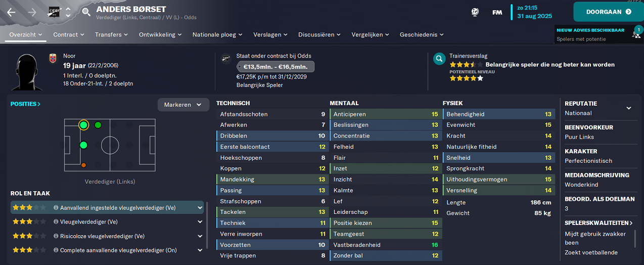Image resolution: width=644 pixels, height=265 pixels.
Task: Open the Markeren dropdown
Action: pyautogui.click(x=183, y=105)
